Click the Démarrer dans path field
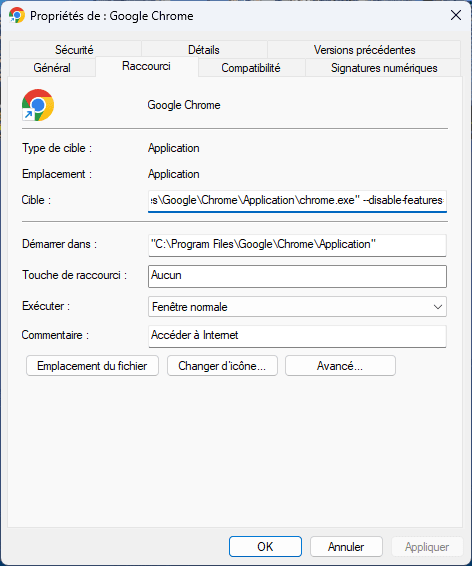 point(297,245)
